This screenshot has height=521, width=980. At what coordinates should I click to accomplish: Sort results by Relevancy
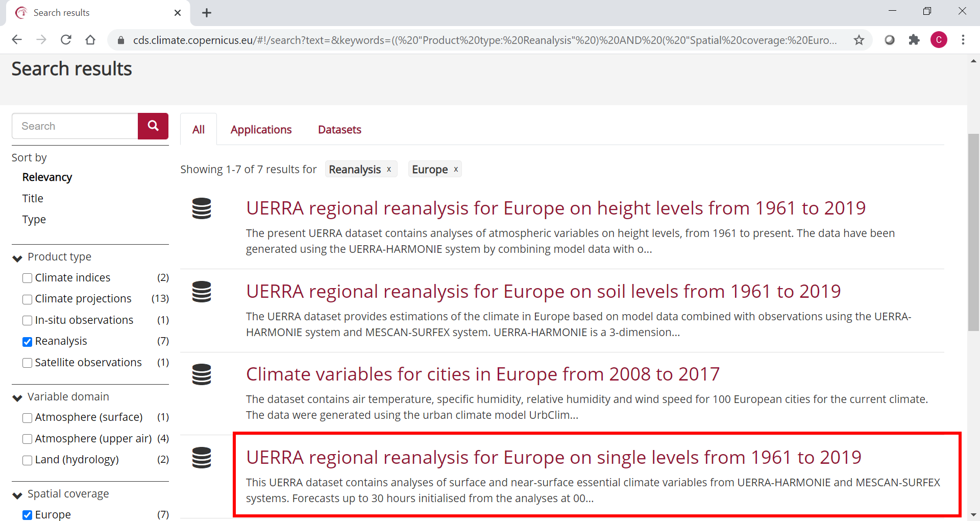point(47,177)
